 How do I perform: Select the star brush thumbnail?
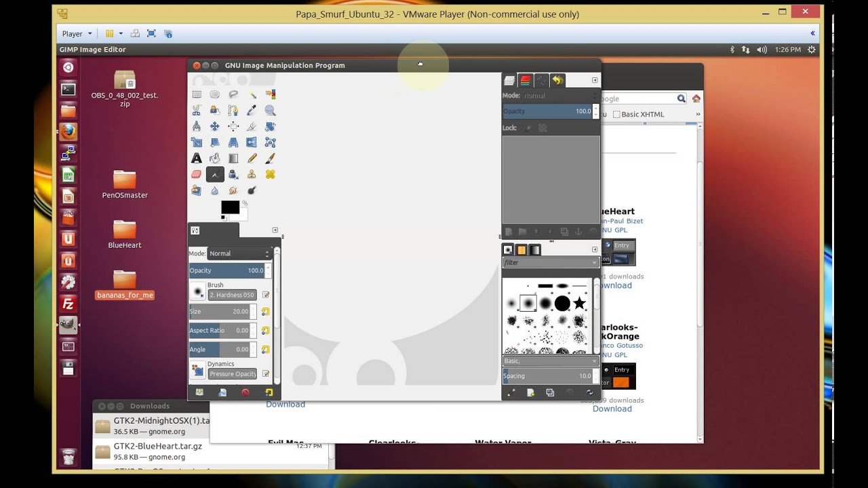[x=579, y=303]
